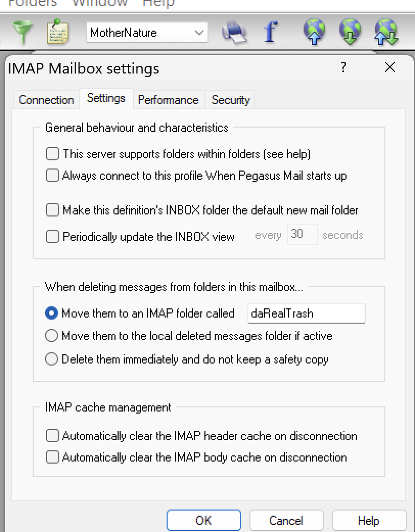Click the question mark help icon in title bar
415x532 pixels.
[343, 67]
